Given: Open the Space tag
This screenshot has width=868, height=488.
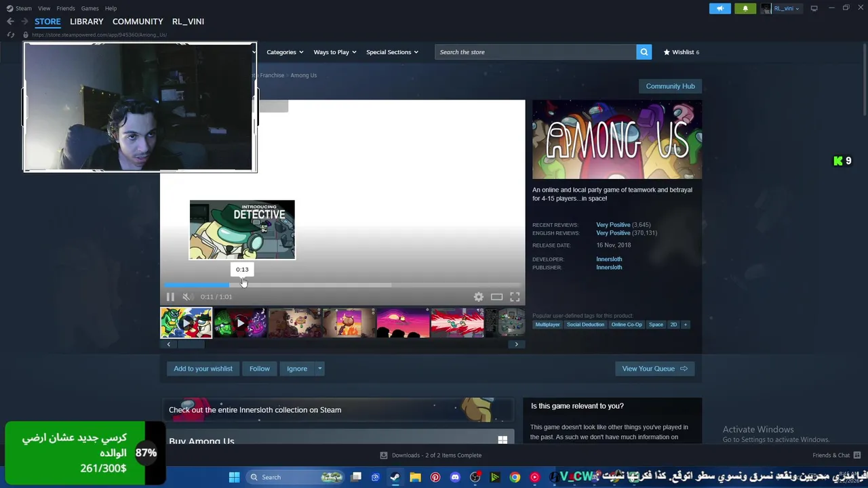Looking at the screenshot, I should tap(656, 325).
